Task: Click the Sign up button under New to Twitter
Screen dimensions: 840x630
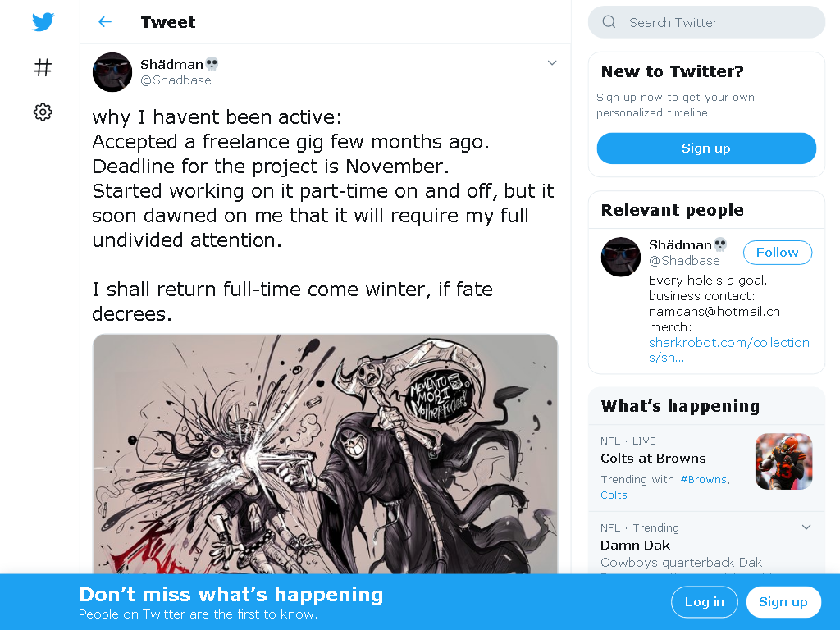Action: pos(706,148)
